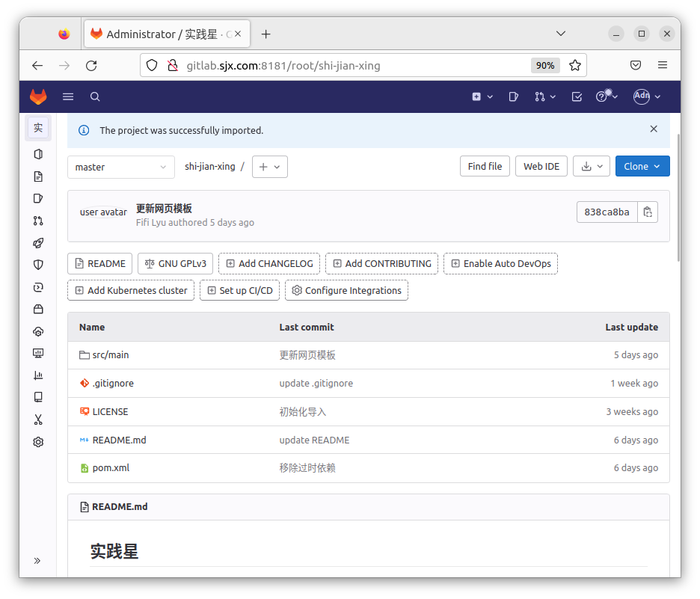The width and height of the screenshot is (700, 599).
Task: Dismiss the project successfully imported alert
Action: [x=654, y=129]
